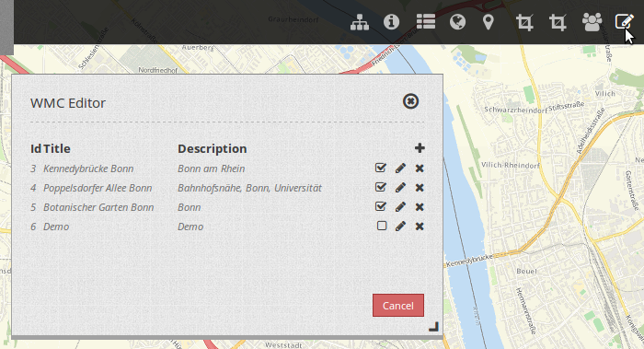Check the Demo row checkbox
The width and height of the screenshot is (644, 349).
[x=382, y=226]
